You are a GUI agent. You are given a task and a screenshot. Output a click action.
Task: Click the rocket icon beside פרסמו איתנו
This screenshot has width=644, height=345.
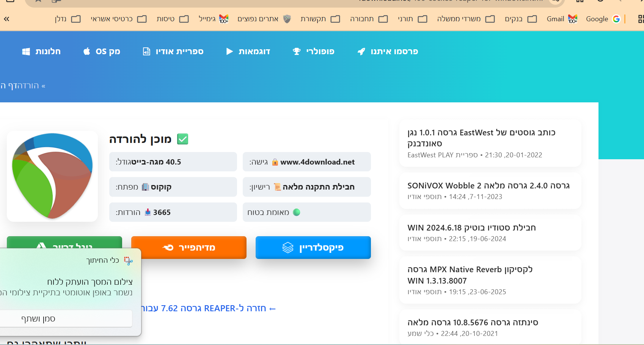point(361,52)
